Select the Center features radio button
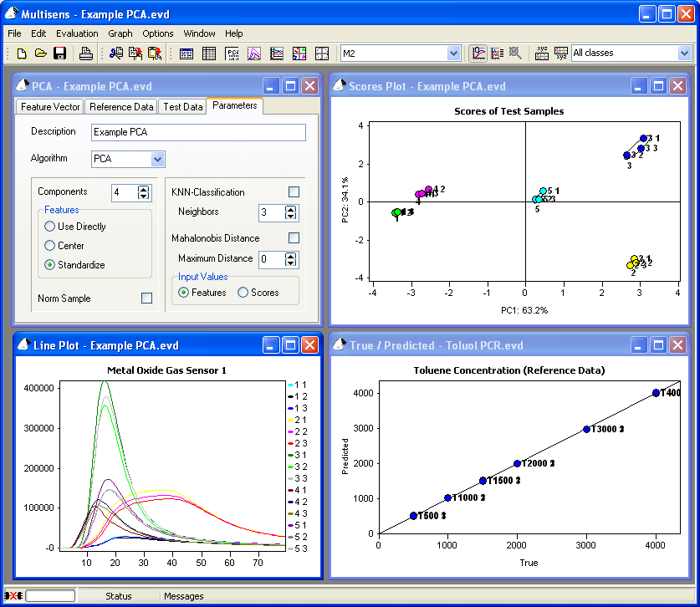Image resolution: width=700 pixels, height=607 pixels. (50, 246)
